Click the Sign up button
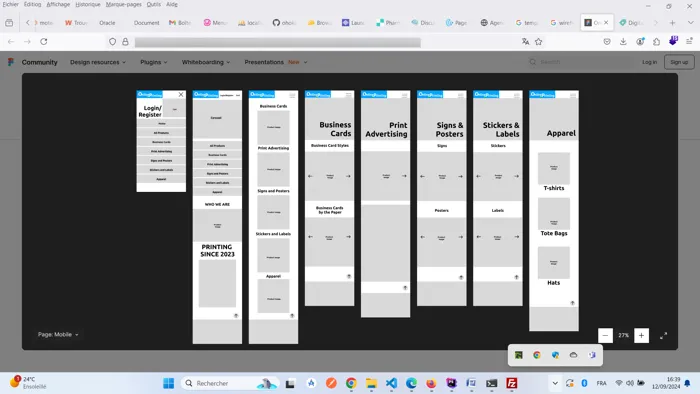 (x=679, y=62)
